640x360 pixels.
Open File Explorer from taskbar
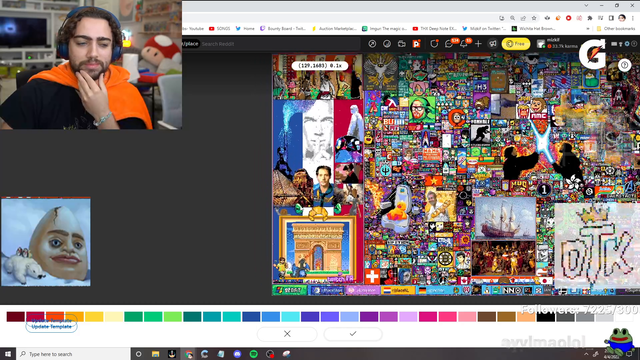155,354
